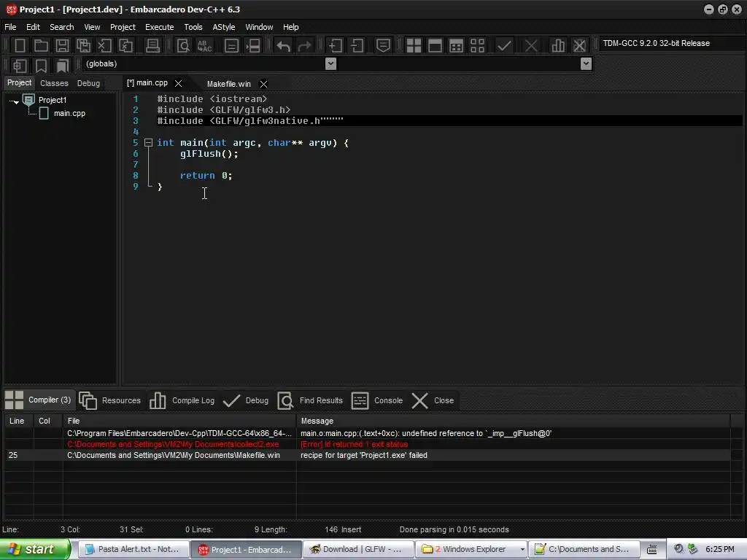The width and height of the screenshot is (747, 560).
Task: Switch to the Project sidebar tab
Action: (19, 83)
